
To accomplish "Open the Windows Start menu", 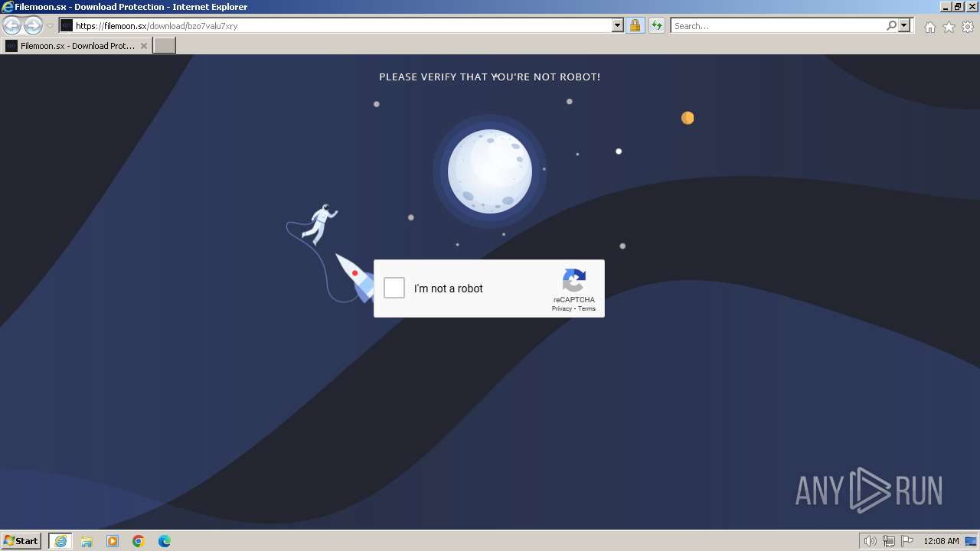I will [x=21, y=541].
